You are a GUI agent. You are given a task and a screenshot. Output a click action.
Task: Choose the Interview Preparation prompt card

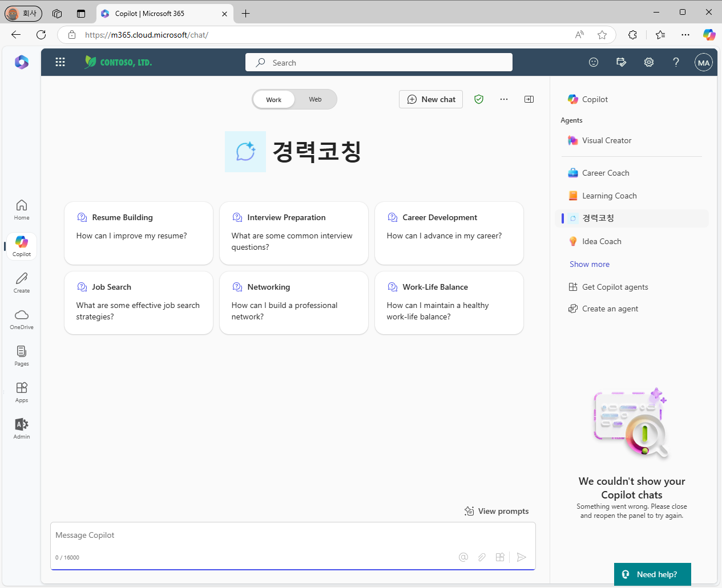tap(294, 233)
